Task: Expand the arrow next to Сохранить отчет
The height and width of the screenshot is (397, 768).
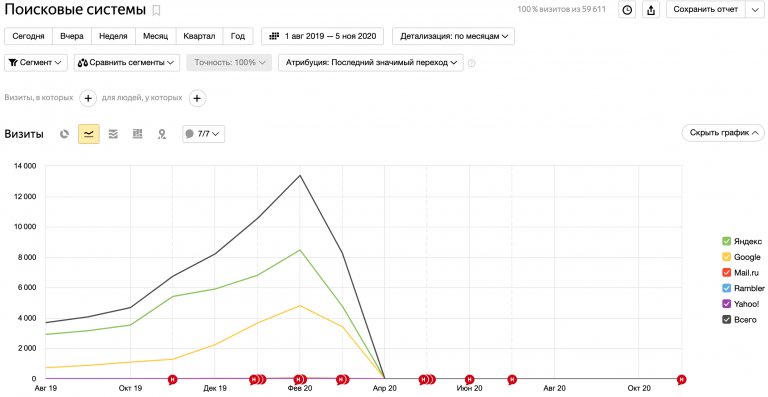Action: pos(754,9)
